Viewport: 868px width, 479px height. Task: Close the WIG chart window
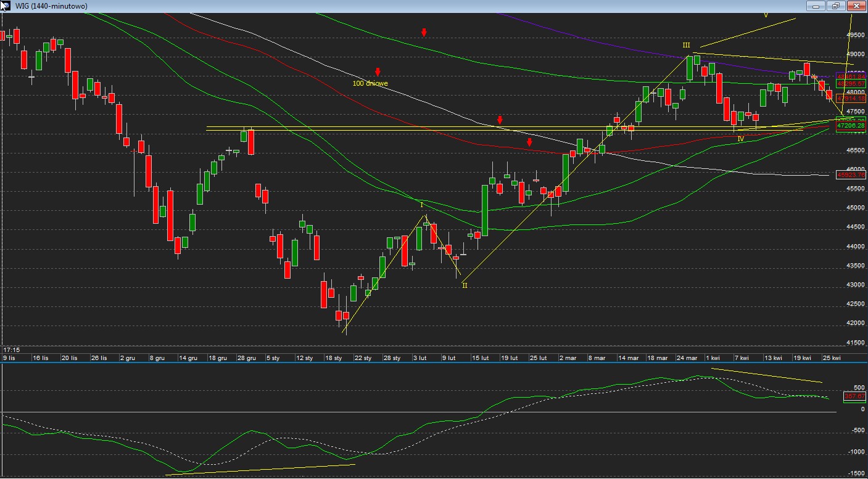[856, 6]
